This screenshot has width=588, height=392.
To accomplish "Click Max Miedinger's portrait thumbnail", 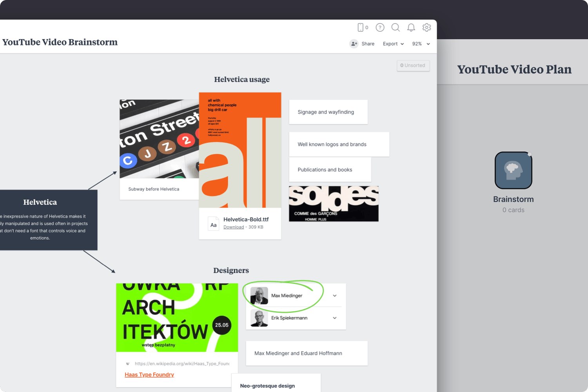I will tap(259, 296).
